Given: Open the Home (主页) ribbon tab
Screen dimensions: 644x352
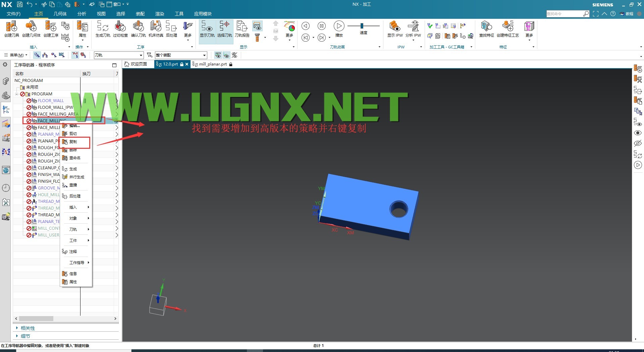Looking at the screenshot, I should [39, 14].
